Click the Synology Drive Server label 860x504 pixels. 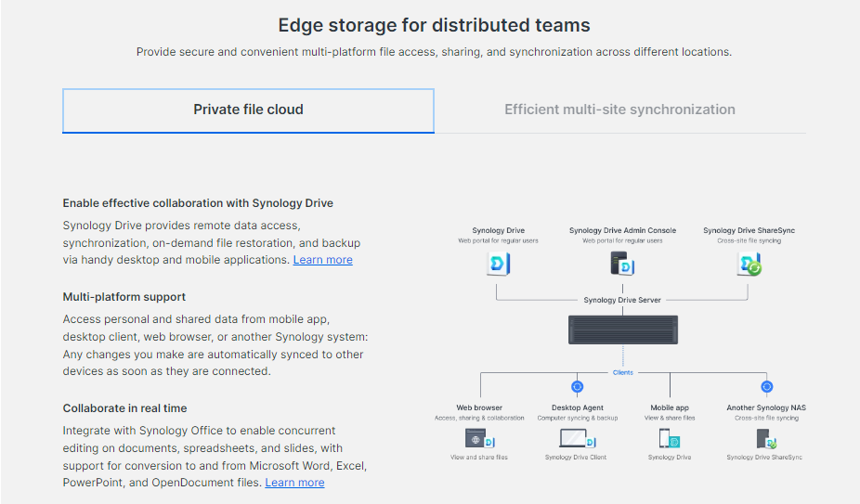click(622, 300)
